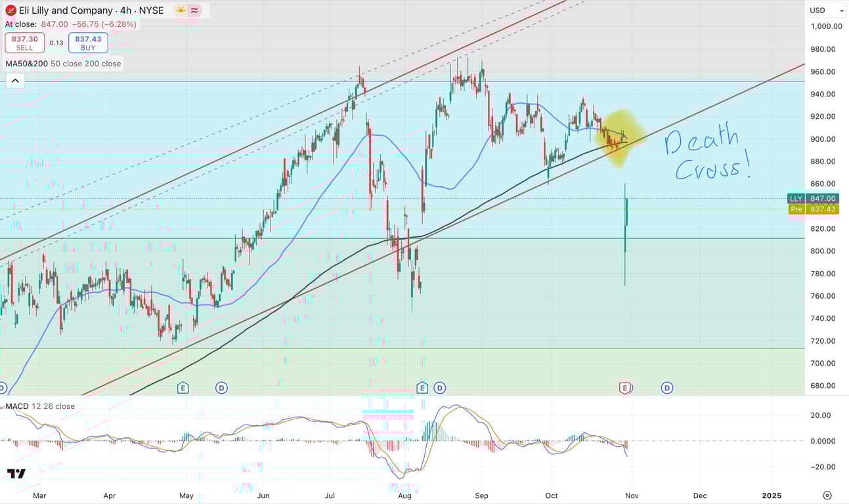Image resolution: width=849 pixels, height=504 pixels.
Task: Click the SELL 837.30 button
Action: [25, 43]
